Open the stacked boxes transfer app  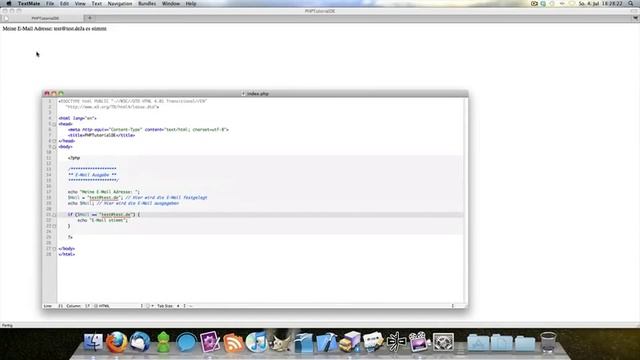[350, 342]
